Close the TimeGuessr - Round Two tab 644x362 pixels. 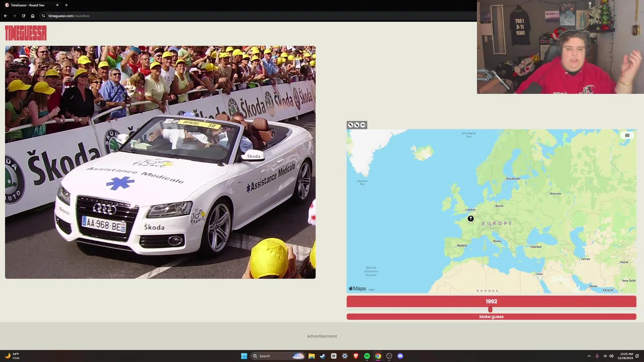tap(57, 5)
